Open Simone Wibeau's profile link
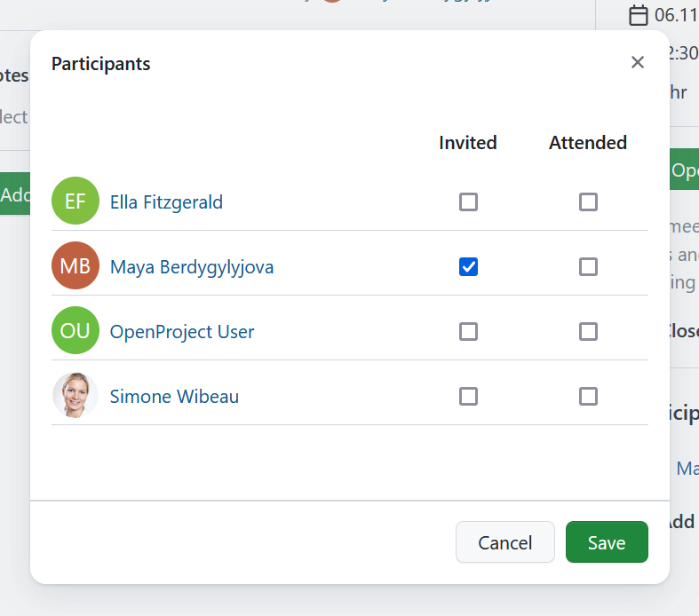This screenshot has height=616, width=699. (174, 397)
